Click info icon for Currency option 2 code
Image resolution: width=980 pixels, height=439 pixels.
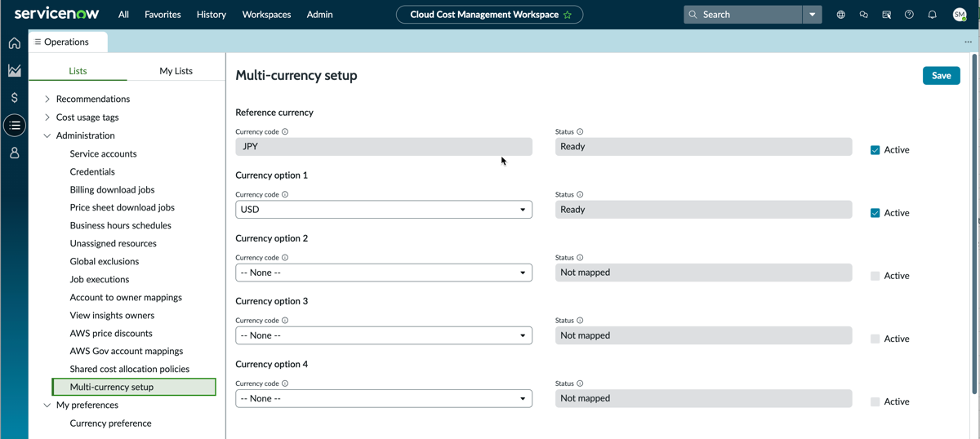[x=285, y=257]
